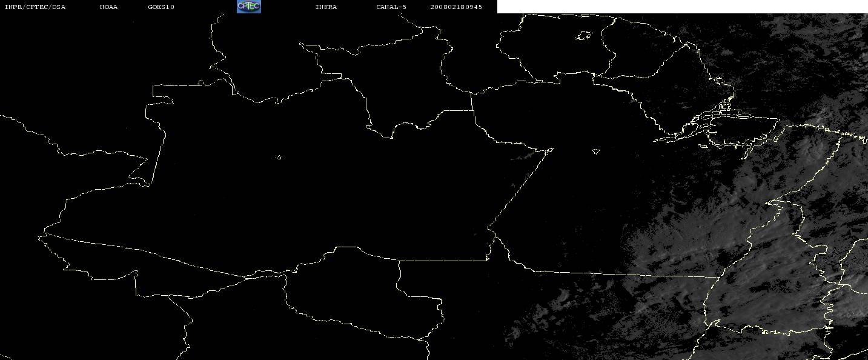Screen dimensions: 868x360
Task: Click the CANAL-5 channel label
Action: pyautogui.click(x=391, y=7)
